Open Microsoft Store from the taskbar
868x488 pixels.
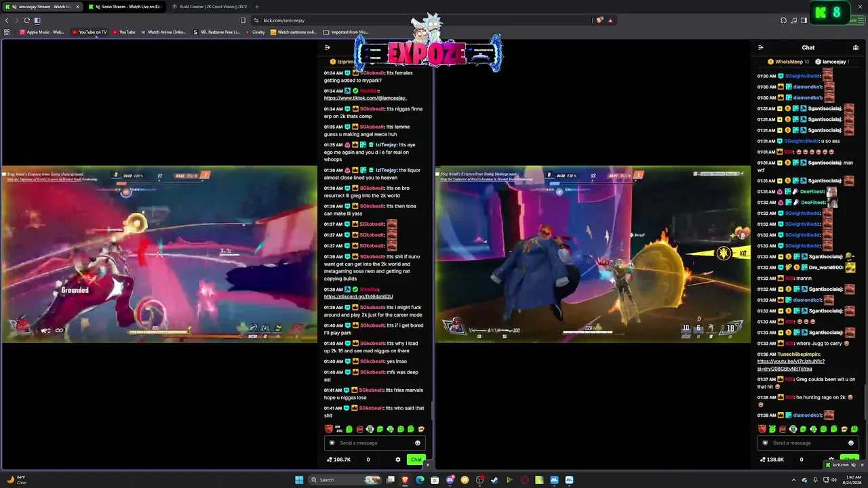(435, 480)
